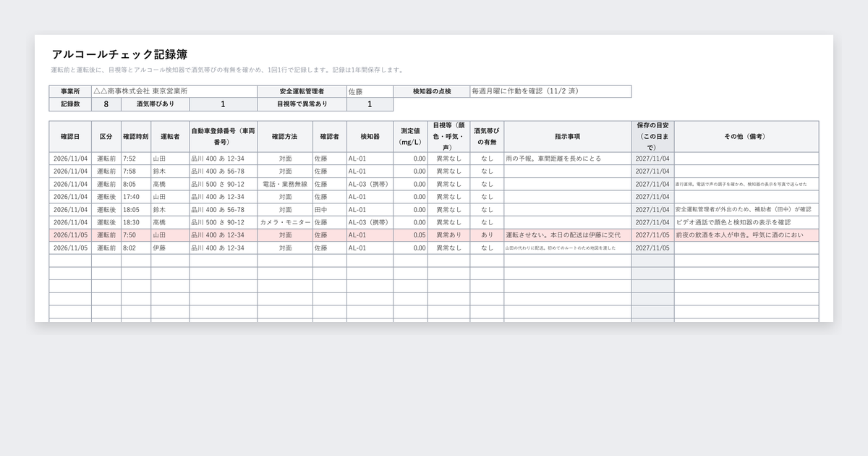This screenshot has height=456, width=868.
Task: Click the 保存の目安 column header
Action: [x=652, y=137]
